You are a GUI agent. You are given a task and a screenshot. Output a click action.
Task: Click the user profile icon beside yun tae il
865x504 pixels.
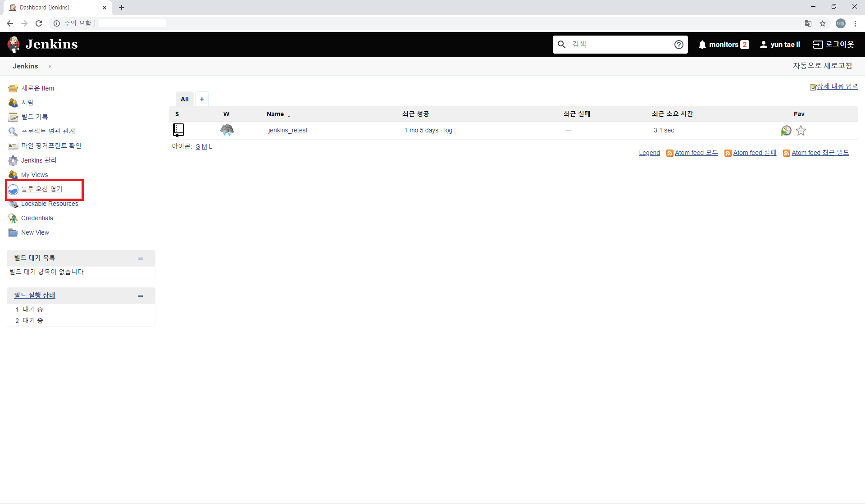pyautogui.click(x=764, y=45)
